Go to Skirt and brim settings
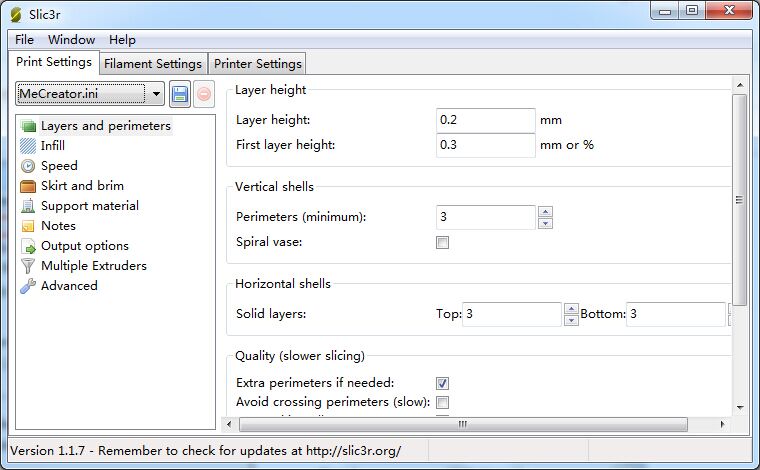Image resolution: width=760 pixels, height=470 pixels. [x=82, y=186]
